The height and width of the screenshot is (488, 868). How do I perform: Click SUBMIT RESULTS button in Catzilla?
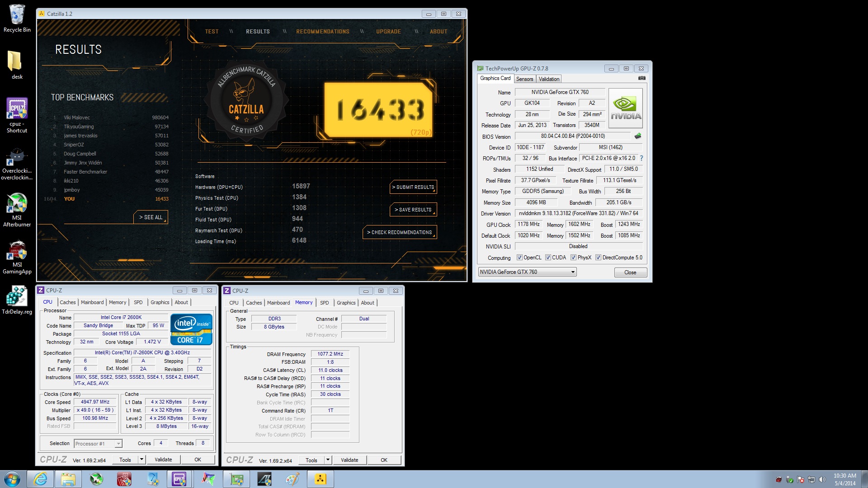coord(413,187)
